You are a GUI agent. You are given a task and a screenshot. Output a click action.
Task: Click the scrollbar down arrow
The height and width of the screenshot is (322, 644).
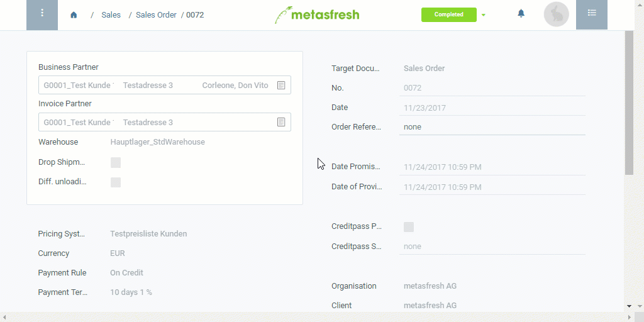[x=629, y=306]
